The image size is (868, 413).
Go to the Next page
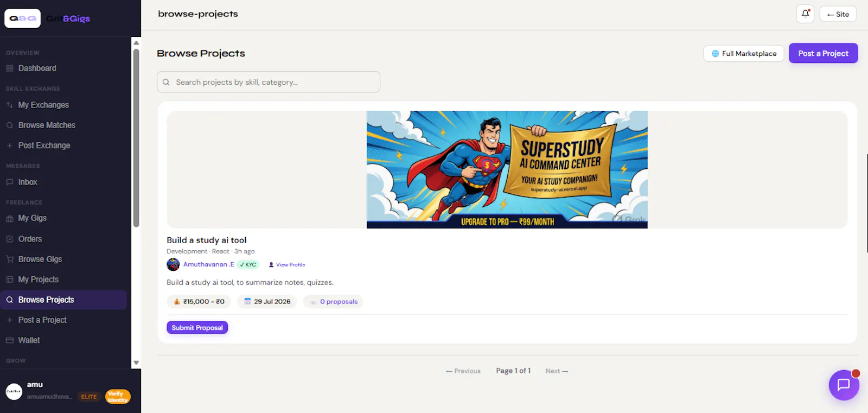[557, 371]
